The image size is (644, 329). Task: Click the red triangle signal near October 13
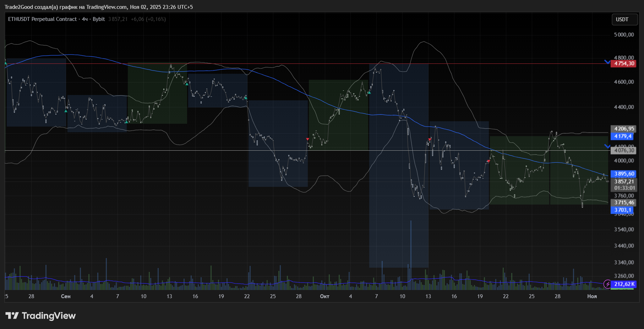[x=430, y=140]
